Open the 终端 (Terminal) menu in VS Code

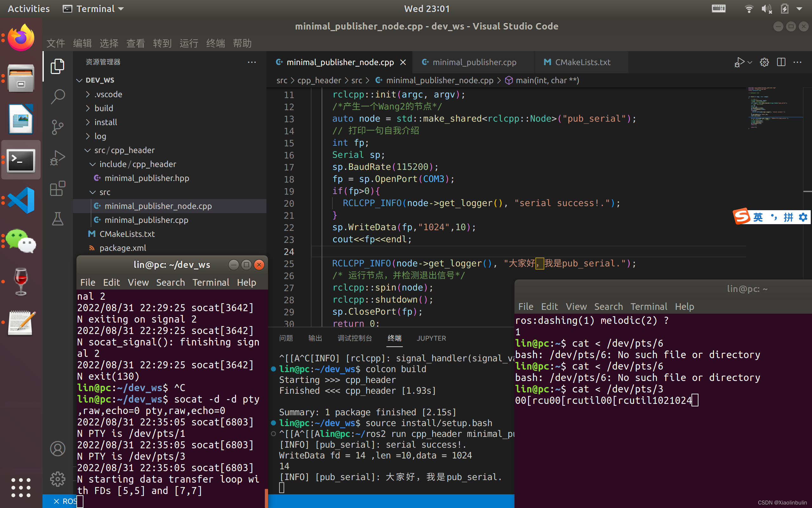(x=215, y=43)
